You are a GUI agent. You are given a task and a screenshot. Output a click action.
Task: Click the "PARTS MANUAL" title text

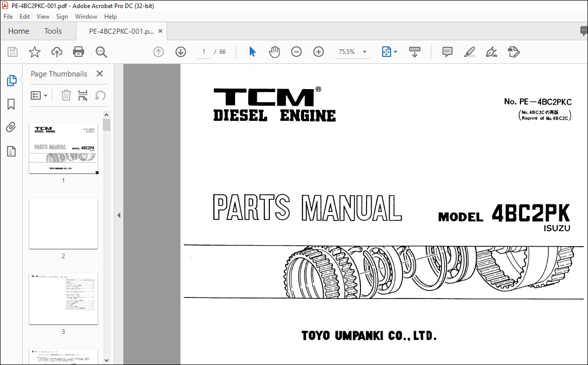point(308,207)
